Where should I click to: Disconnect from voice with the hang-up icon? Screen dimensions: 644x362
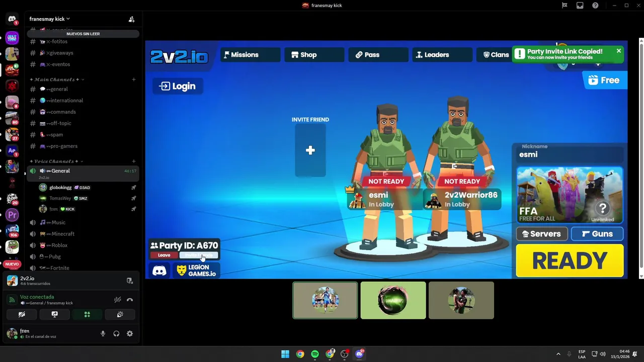coord(130,300)
